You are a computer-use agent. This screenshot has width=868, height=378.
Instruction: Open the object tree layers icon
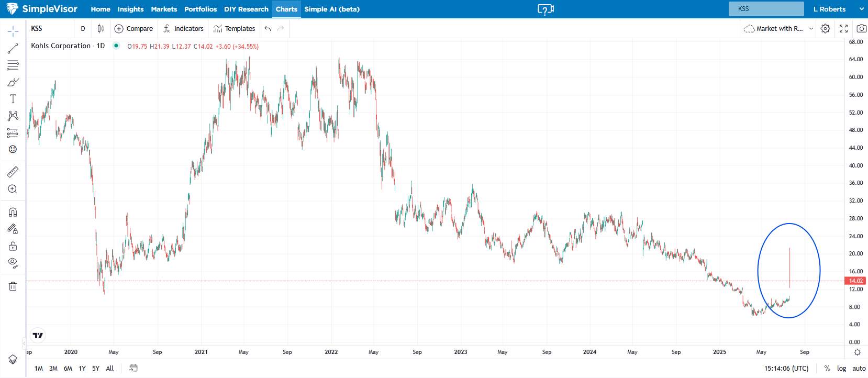[13, 359]
